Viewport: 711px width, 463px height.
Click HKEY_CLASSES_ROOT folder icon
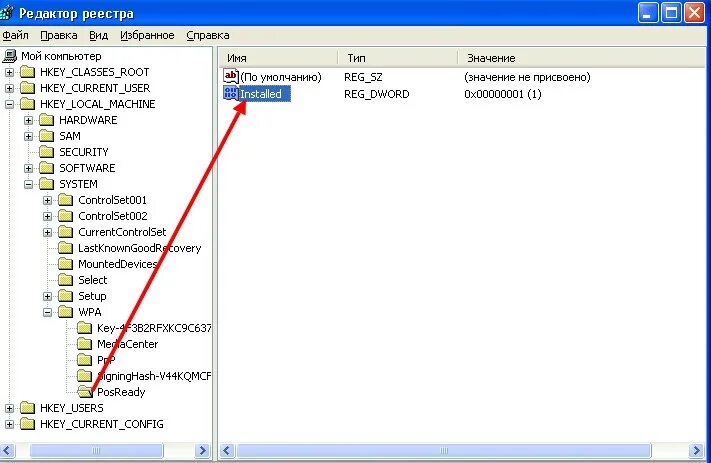click(28, 72)
